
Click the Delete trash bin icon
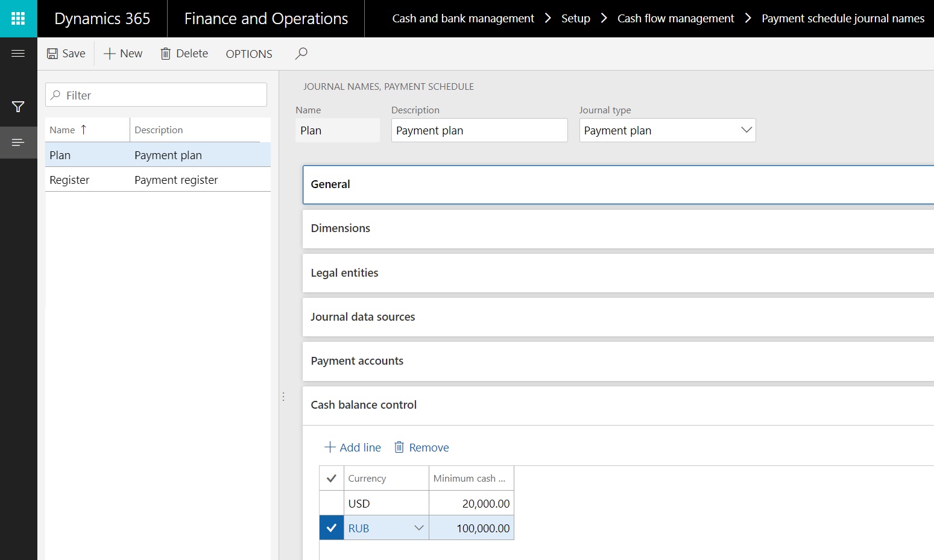point(165,54)
